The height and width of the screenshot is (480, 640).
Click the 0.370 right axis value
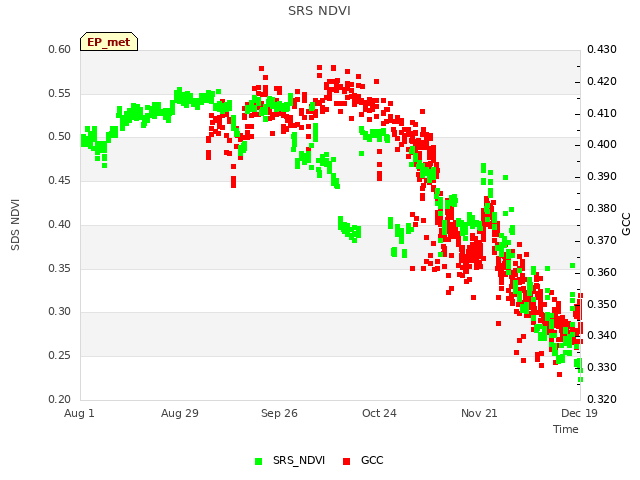pyautogui.click(x=602, y=240)
